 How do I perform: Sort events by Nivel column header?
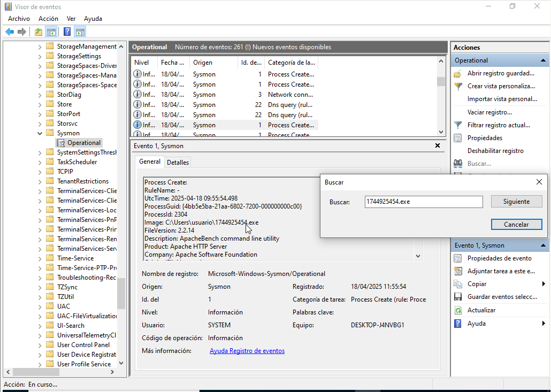click(x=144, y=63)
